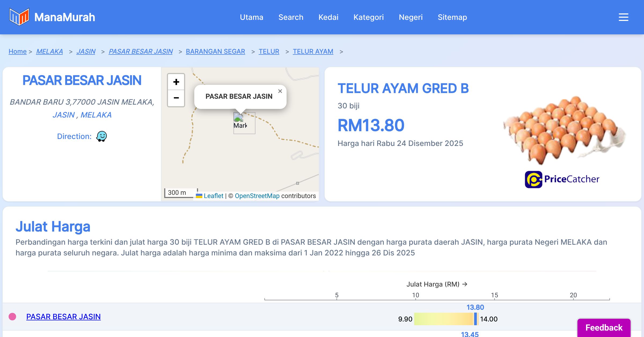This screenshot has width=644, height=337.
Task: Click the TELUR AYAM breadcrumb link
Action: 313,51
